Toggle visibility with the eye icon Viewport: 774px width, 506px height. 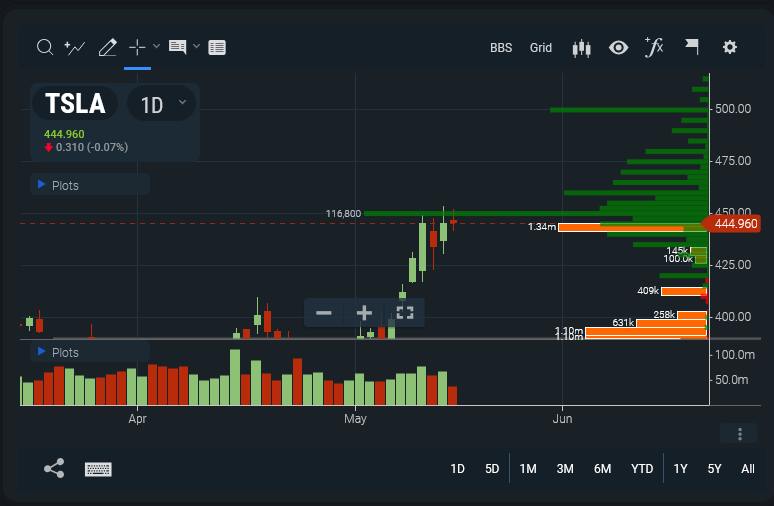point(619,48)
